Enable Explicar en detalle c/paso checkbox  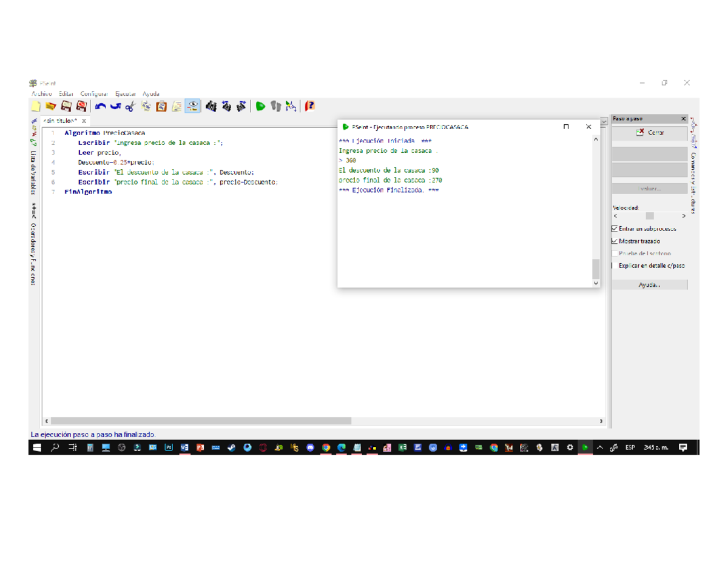pyautogui.click(x=615, y=266)
